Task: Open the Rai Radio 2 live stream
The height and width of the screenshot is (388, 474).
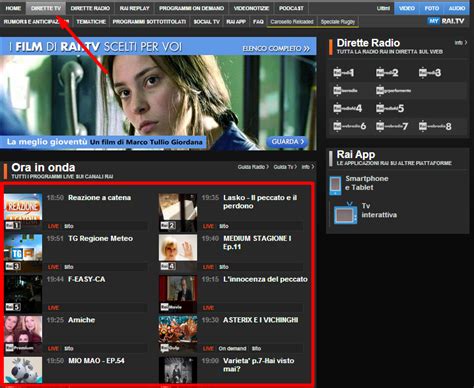Action: coord(387,72)
